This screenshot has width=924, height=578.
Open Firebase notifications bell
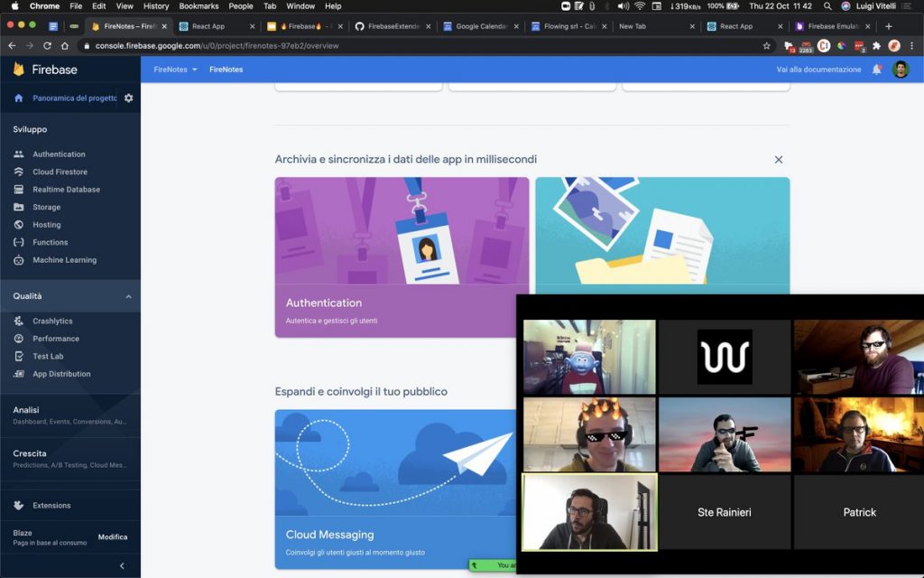[x=877, y=70]
